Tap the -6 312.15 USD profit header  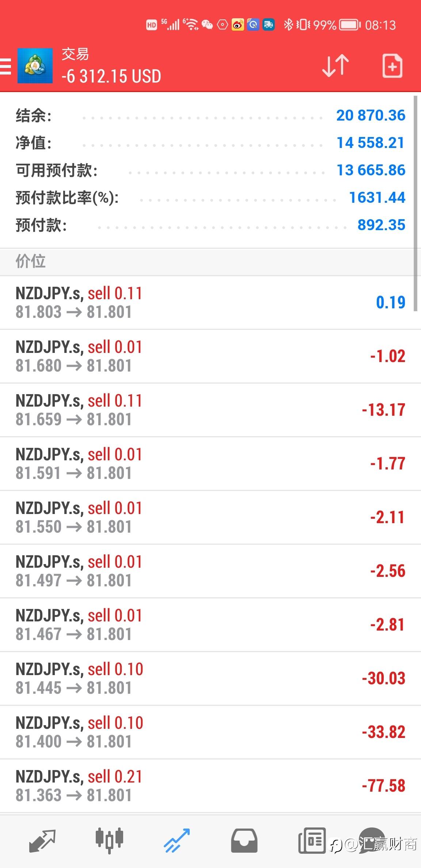click(x=111, y=76)
